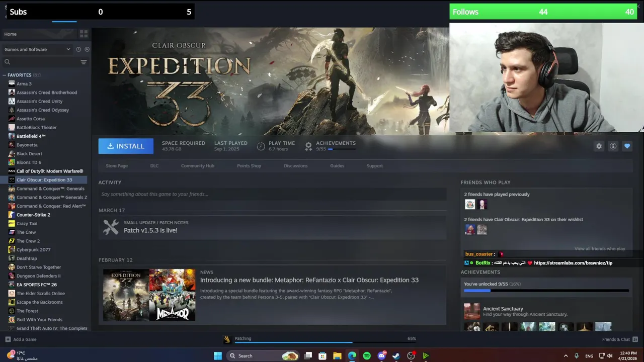Click Counter-Strike 2 game icon
Image resolution: width=644 pixels, height=362 pixels.
[x=12, y=215]
